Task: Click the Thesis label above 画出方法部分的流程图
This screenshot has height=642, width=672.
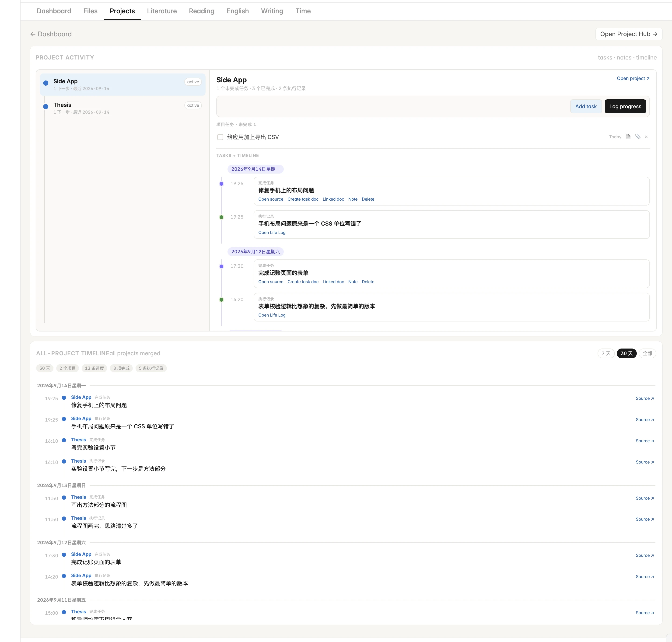Action: [x=78, y=497]
